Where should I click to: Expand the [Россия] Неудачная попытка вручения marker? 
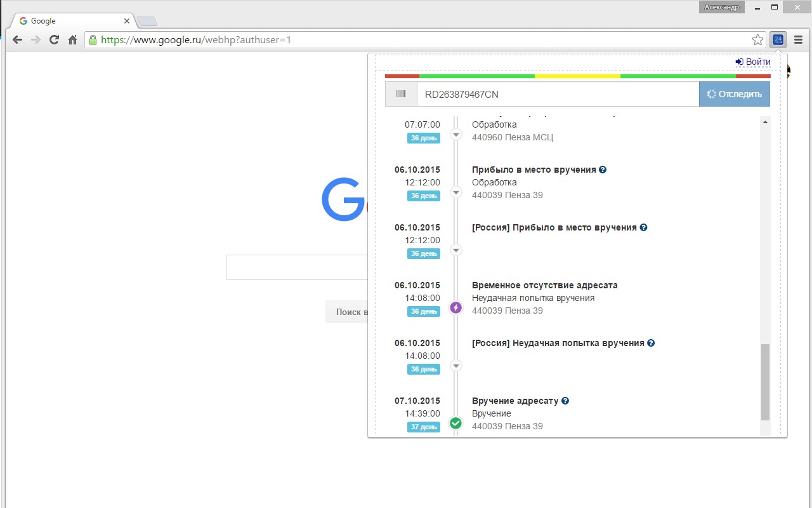point(455,365)
